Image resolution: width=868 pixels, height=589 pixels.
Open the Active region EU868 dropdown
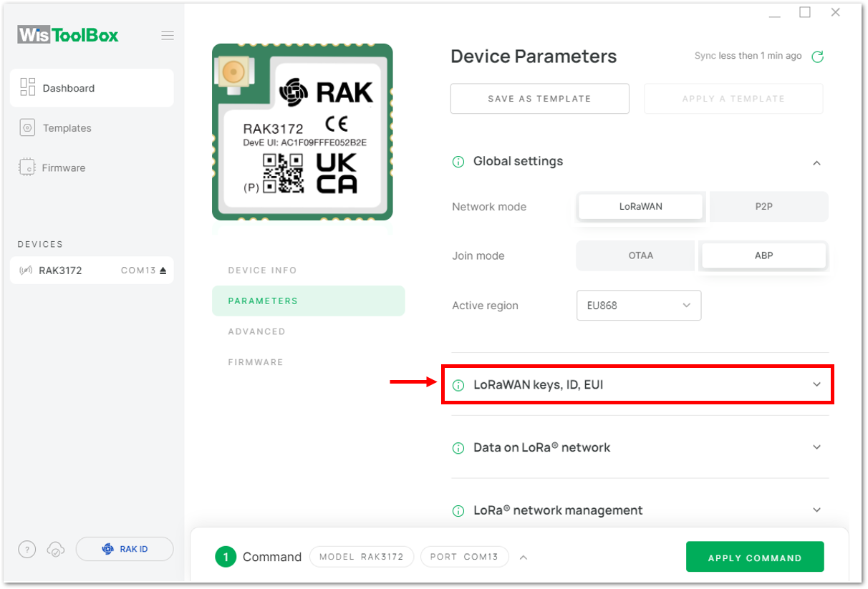639,306
